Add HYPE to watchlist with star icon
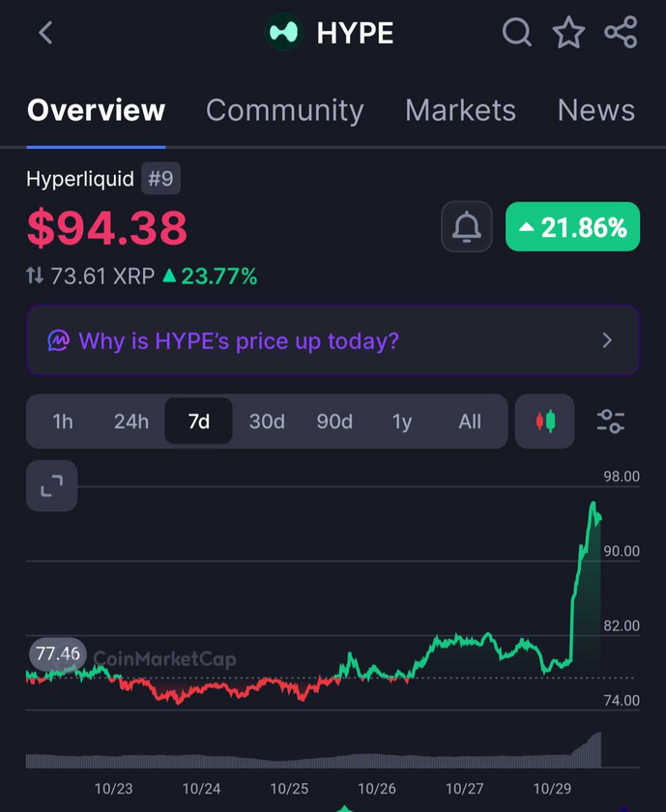Image resolution: width=666 pixels, height=812 pixels. click(568, 32)
